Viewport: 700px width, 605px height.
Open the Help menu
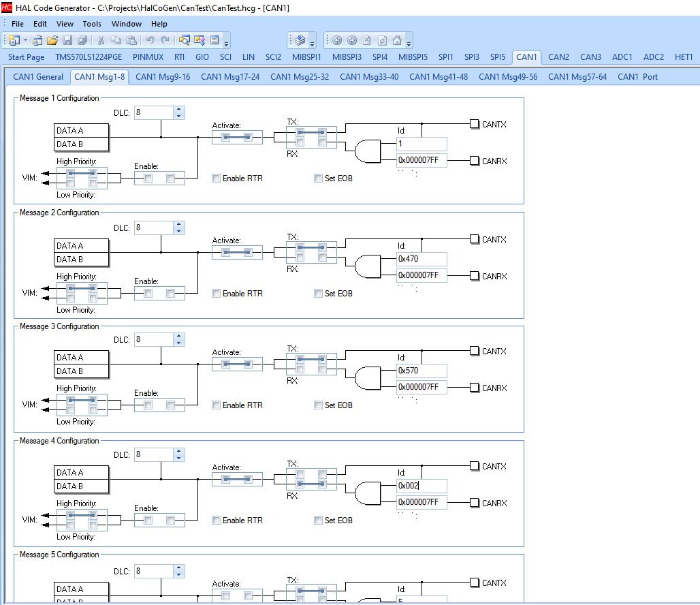click(159, 24)
